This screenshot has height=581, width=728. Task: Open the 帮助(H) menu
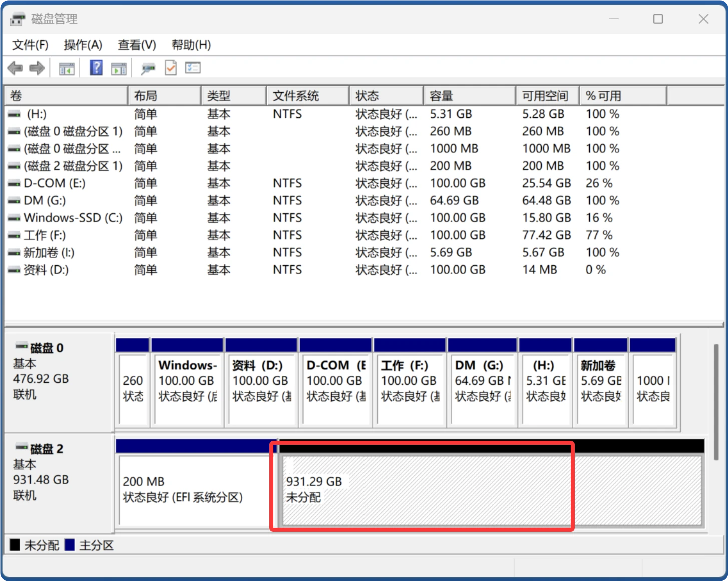191,45
